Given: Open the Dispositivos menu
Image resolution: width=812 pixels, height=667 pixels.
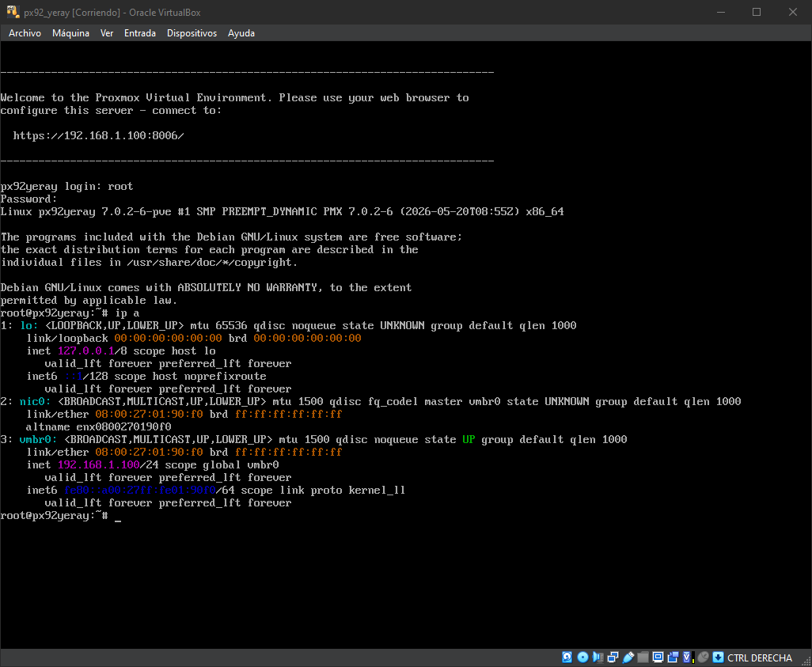Looking at the screenshot, I should tap(192, 33).
